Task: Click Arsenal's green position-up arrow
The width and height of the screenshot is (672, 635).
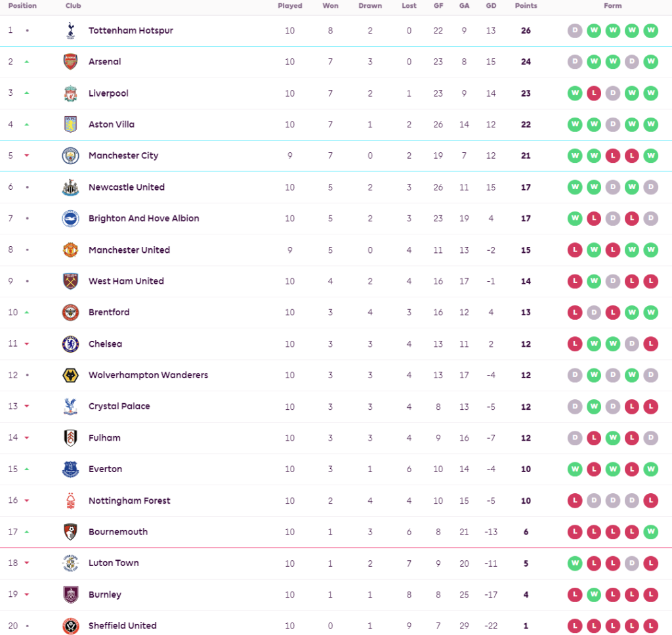Action: (x=27, y=62)
